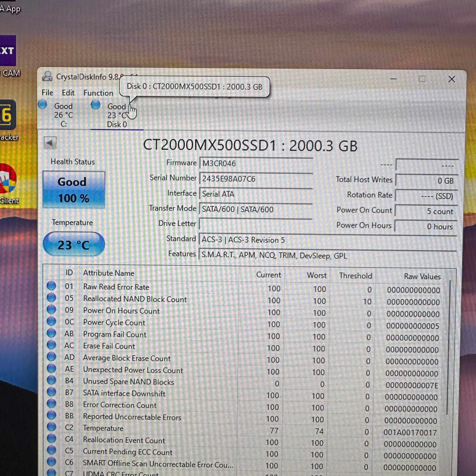Click status orb of Power On Hours Count
Viewport: 476px width, 476px height.
pos(51,309)
